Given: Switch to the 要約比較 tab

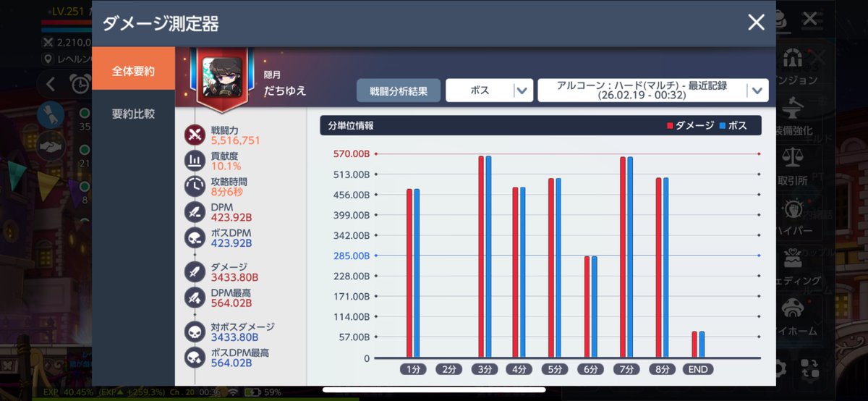Looking at the screenshot, I should pyautogui.click(x=133, y=114).
